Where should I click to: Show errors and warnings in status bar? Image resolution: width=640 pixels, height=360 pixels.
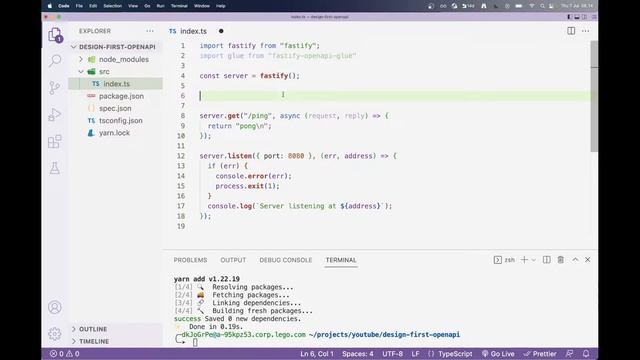(x=64, y=354)
